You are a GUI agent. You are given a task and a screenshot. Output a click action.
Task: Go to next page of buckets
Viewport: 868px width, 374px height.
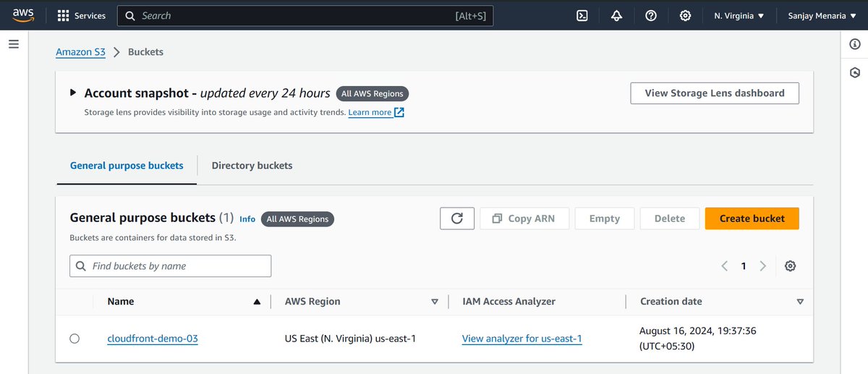coord(762,266)
